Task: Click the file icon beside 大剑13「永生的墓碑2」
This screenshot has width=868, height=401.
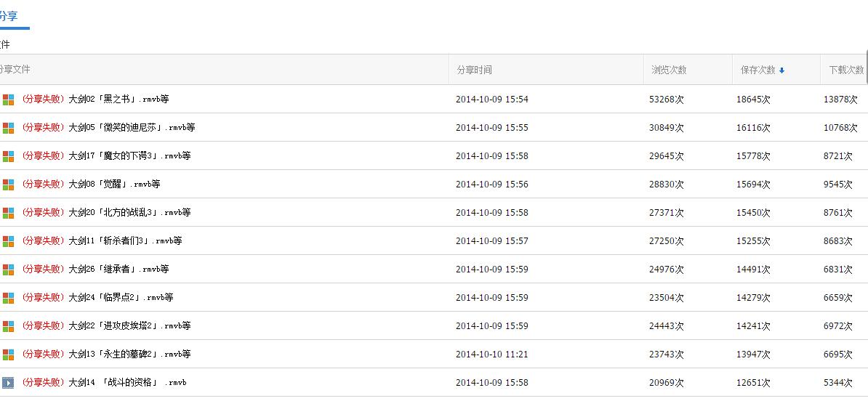Action: tap(8, 355)
